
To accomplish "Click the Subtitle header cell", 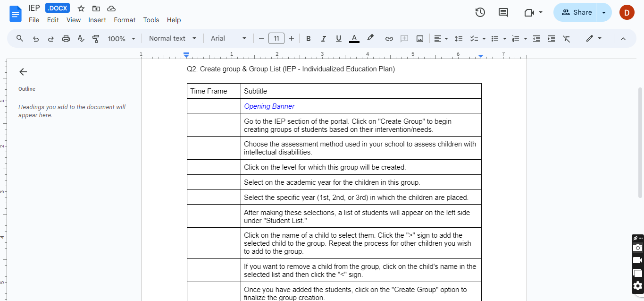I will [361, 91].
